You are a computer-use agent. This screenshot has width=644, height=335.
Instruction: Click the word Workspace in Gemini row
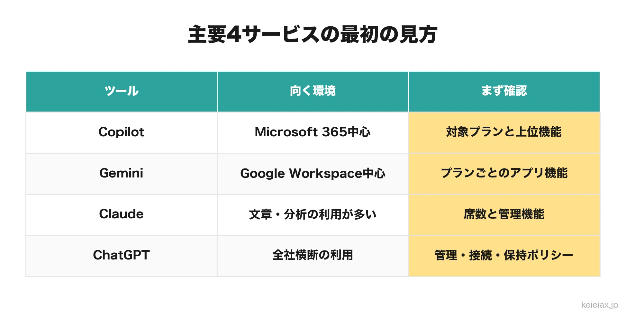[326, 174]
